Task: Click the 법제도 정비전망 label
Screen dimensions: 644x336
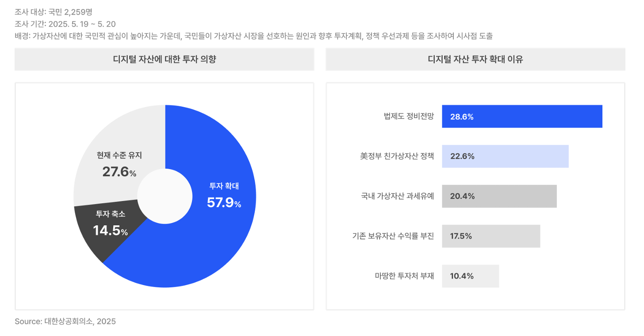Action: [x=409, y=117]
